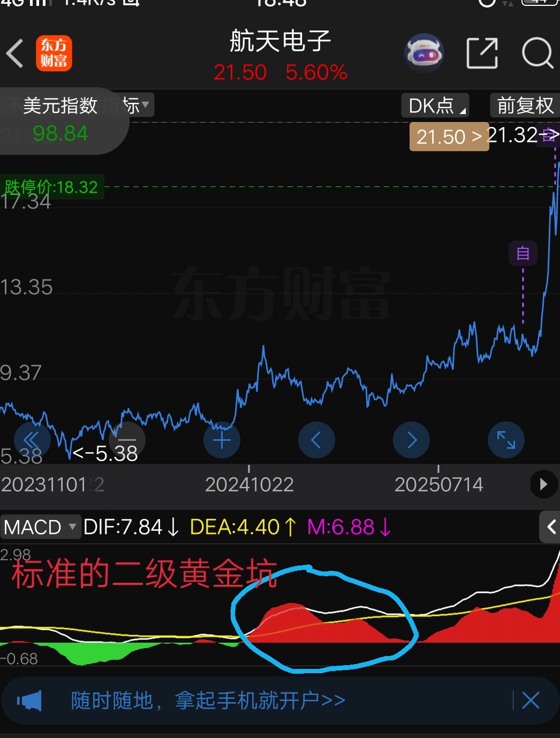
Task: Open the Eastmoney orange logo
Action: 54,54
